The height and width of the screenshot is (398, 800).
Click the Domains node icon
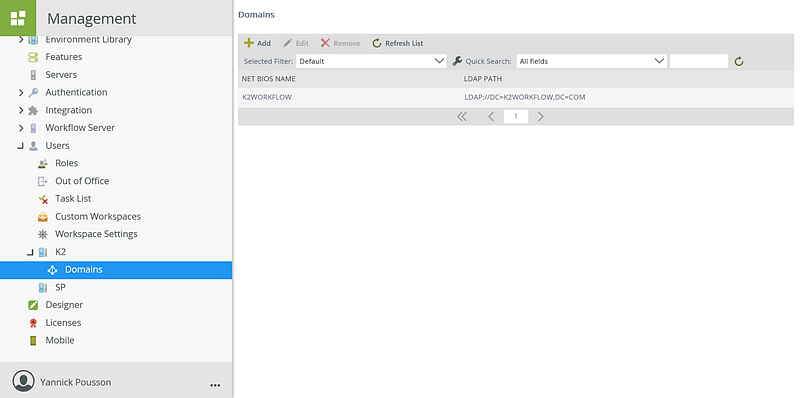tap(53, 270)
